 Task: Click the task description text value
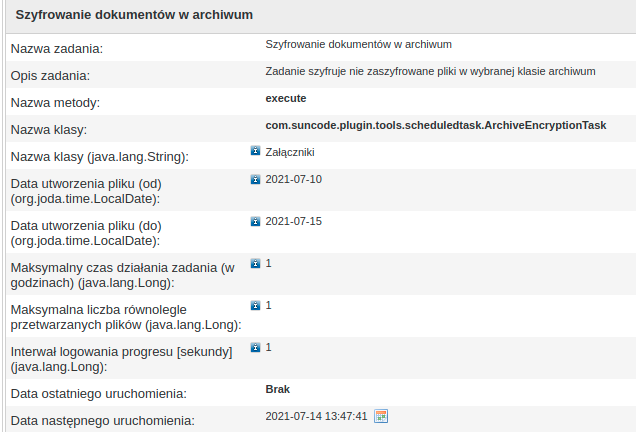pyautogui.click(x=431, y=71)
